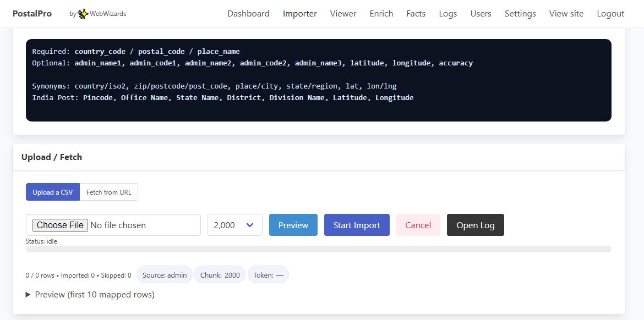Open Settings from the top navigation
644x320 pixels.
(x=520, y=14)
